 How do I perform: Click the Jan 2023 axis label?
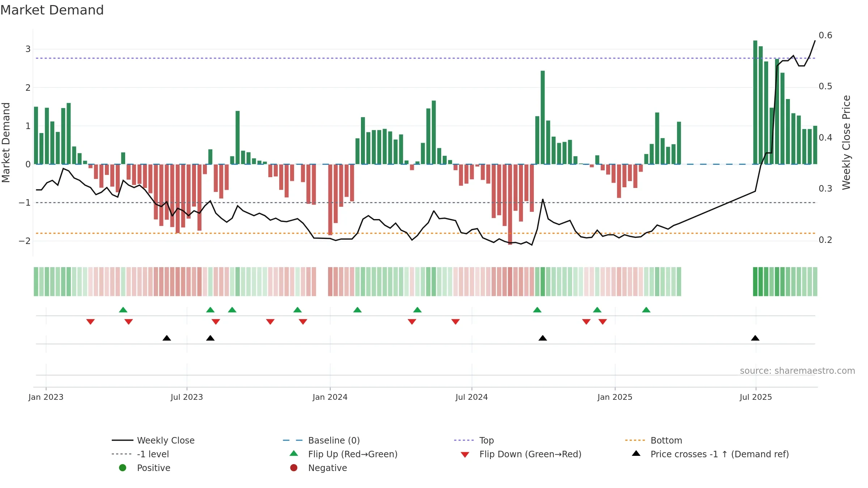pos(46,397)
